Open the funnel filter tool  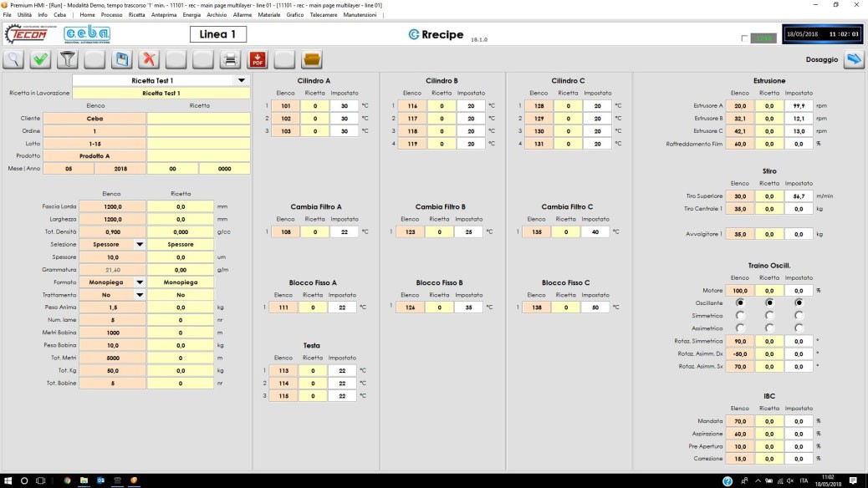[x=68, y=59]
